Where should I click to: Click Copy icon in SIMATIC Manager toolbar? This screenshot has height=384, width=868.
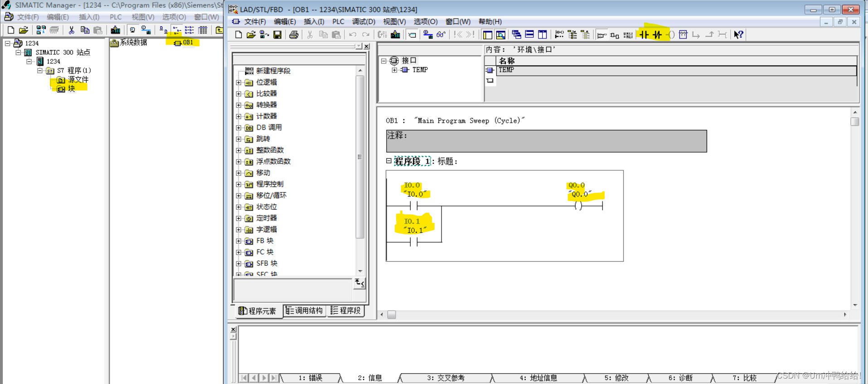[85, 30]
